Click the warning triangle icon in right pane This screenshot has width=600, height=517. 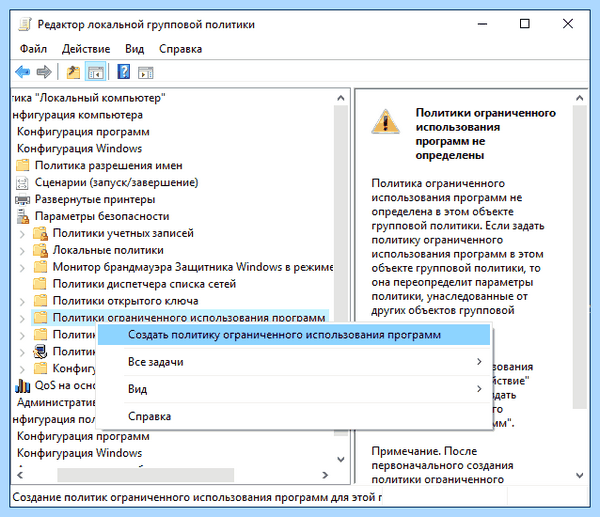[385, 121]
